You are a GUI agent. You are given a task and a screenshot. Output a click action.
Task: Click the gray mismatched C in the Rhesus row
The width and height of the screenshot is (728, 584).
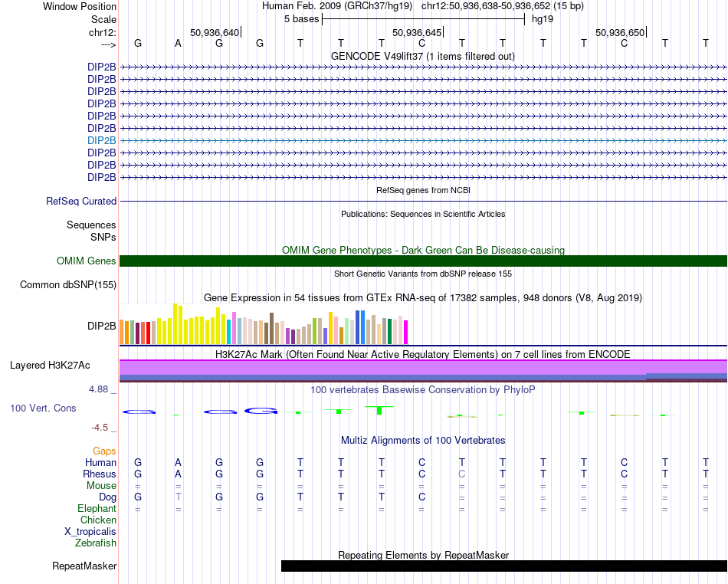[462, 474]
